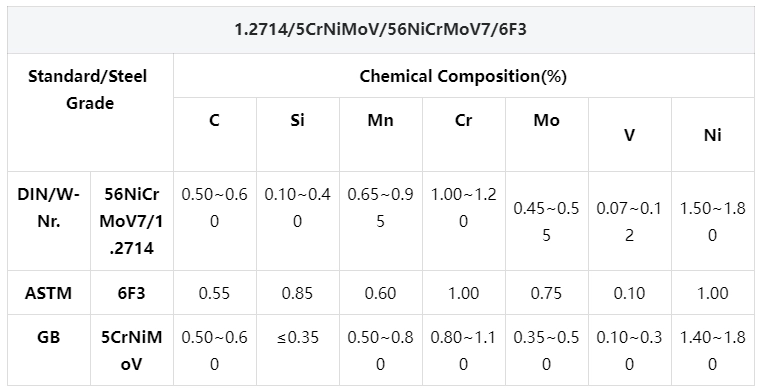
Task: Click the Cr column header
Action: tap(463, 120)
